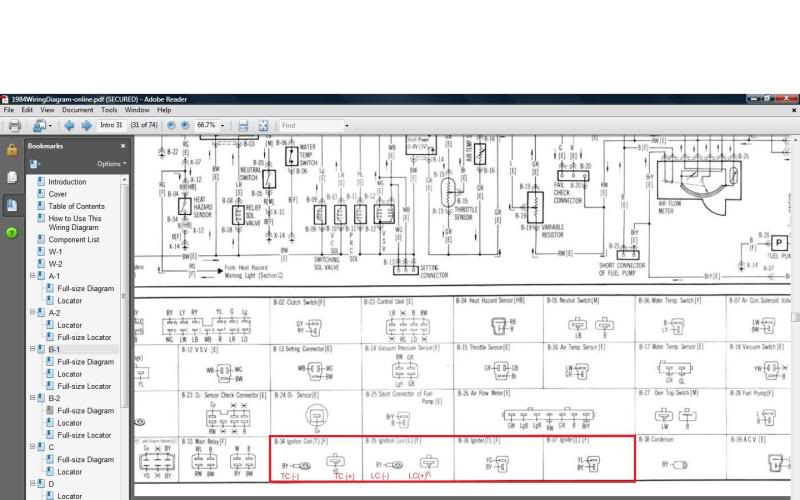
Task: Go to next page with blue right arrow
Action: point(86,126)
